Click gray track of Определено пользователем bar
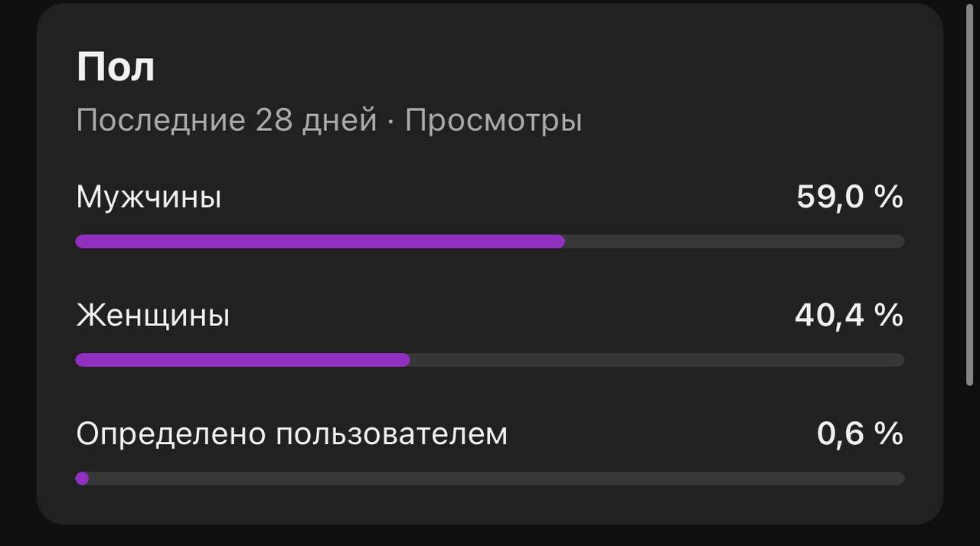Viewport: 980px width, 546px height. coord(497,479)
